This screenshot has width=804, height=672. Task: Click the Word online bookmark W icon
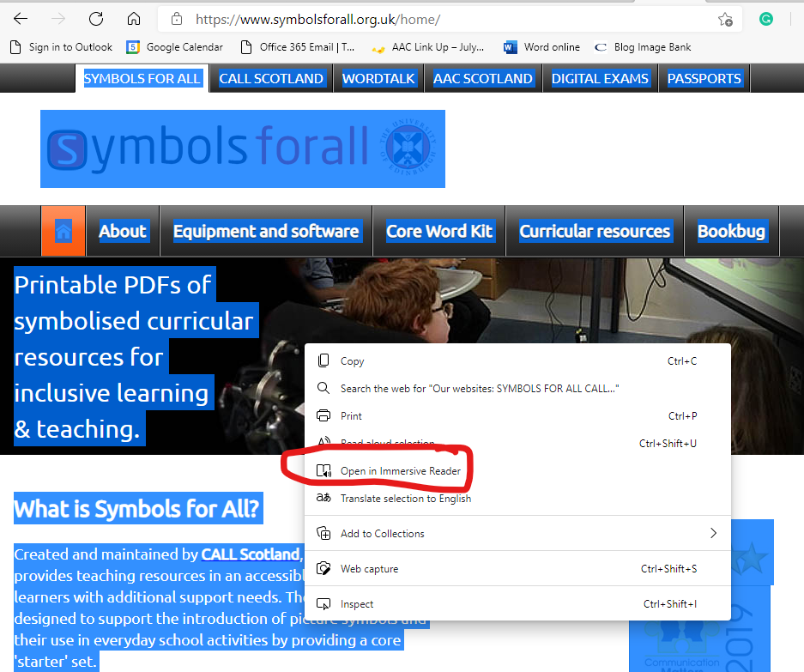coord(511,47)
